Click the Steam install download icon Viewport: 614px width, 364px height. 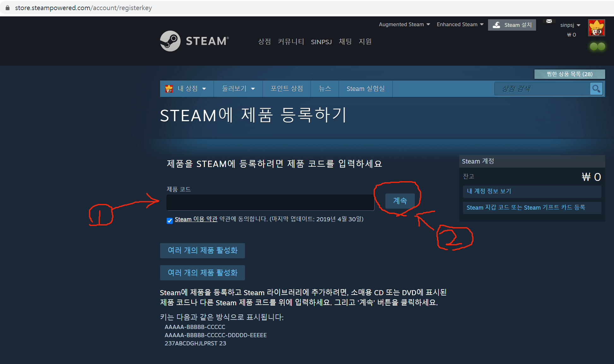click(497, 25)
